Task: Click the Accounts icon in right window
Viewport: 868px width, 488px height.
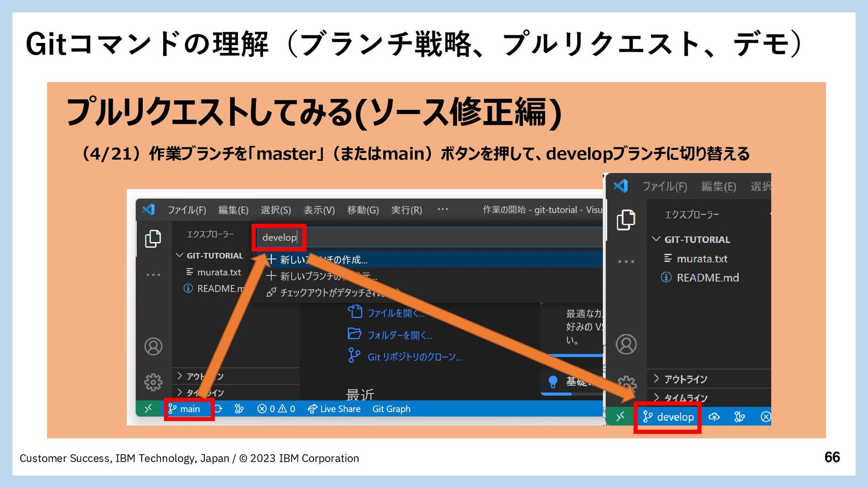Action: click(626, 344)
